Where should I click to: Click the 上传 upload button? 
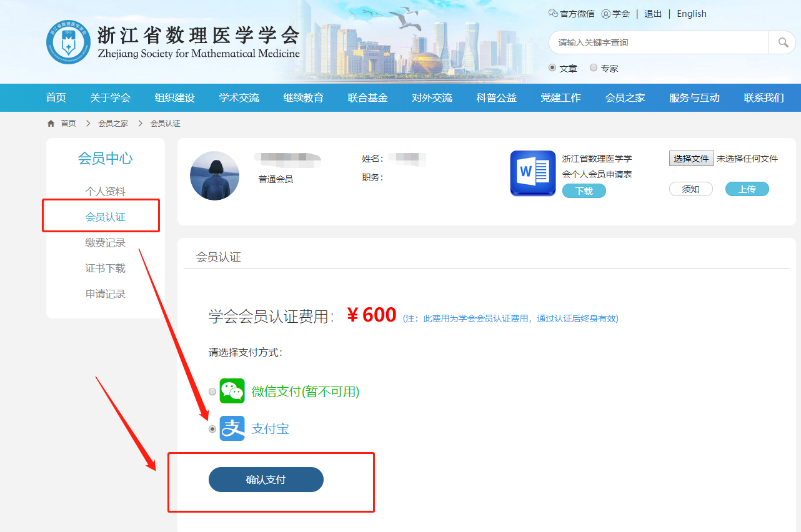[747, 189]
